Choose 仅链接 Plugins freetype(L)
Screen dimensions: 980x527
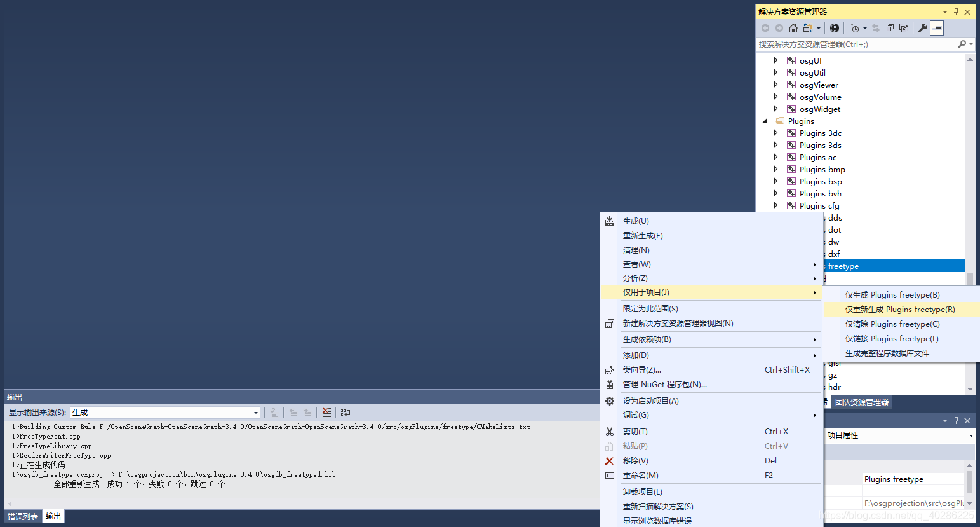pyautogui.click(x=901, y=339)
